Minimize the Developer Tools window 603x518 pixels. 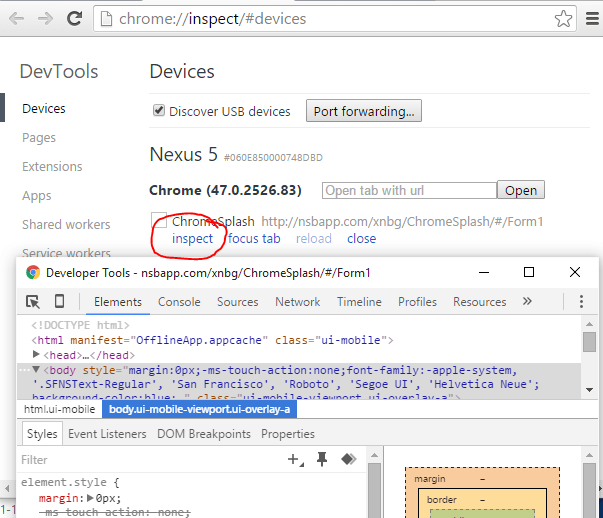484,272
